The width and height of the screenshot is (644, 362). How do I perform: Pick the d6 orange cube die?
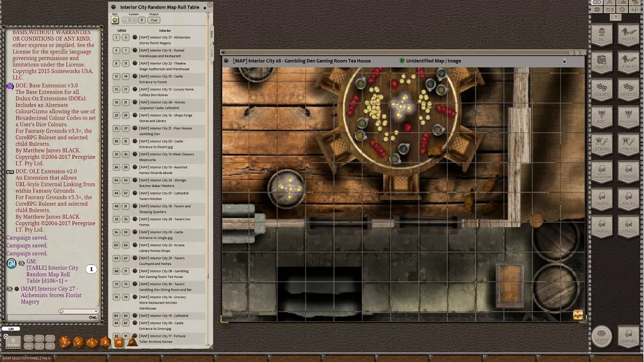[119, 342]
